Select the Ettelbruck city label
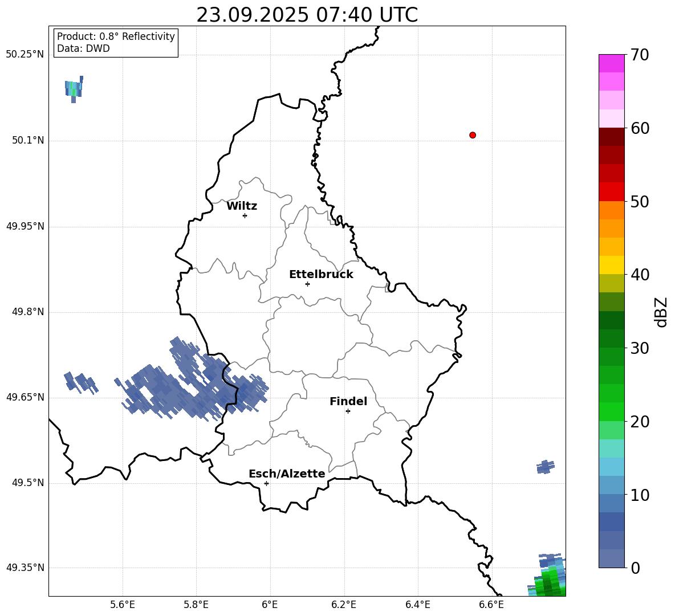This screenshot has width=675, height=616. point(321,275)
